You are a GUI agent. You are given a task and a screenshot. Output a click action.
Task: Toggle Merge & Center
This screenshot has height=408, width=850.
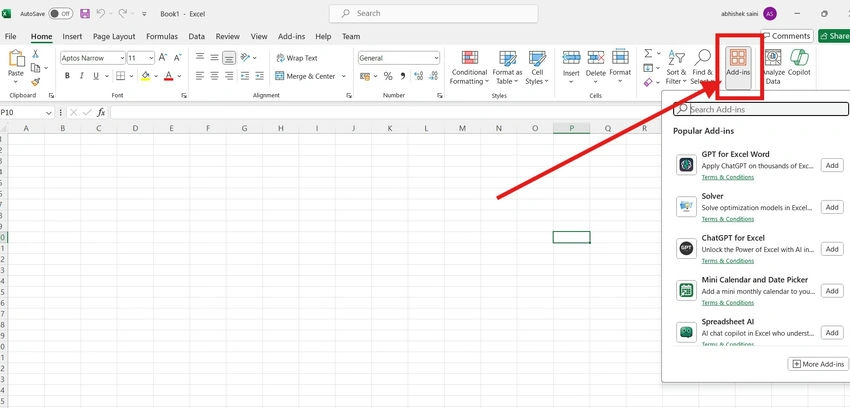[305, 76]
